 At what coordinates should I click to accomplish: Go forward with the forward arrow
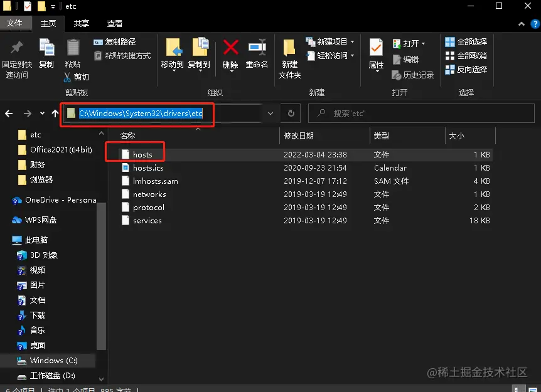(x=27, y=114)
